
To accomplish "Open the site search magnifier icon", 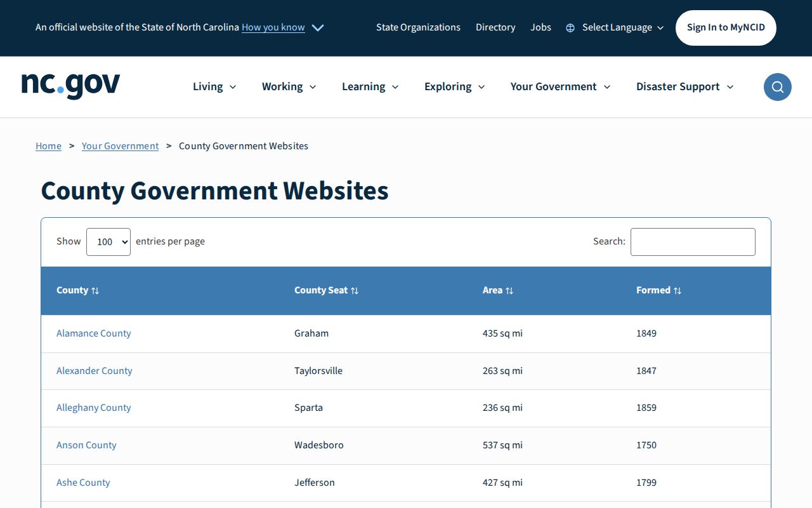I will coord(777,87).
